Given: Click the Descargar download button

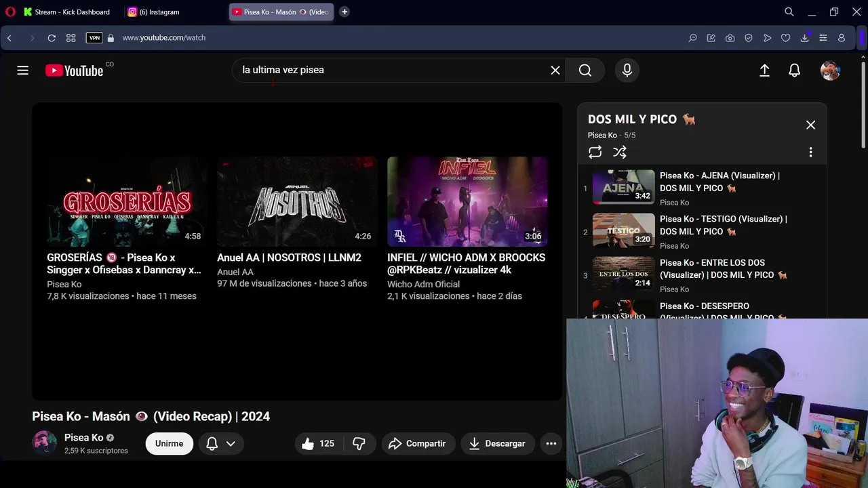Looking at the screenshot, I should pyautogui.click(x=498, y=443).
